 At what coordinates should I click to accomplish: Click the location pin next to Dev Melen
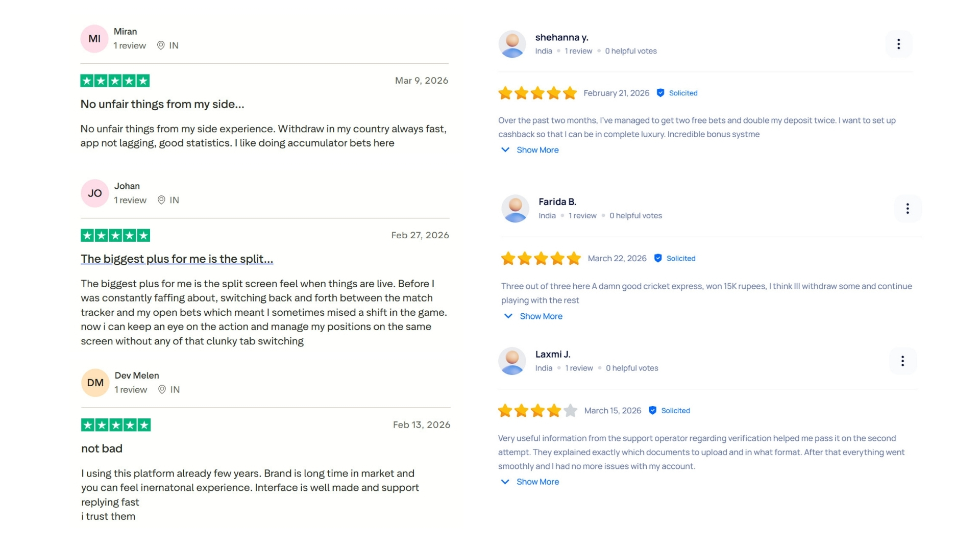(x=161, y=389)
